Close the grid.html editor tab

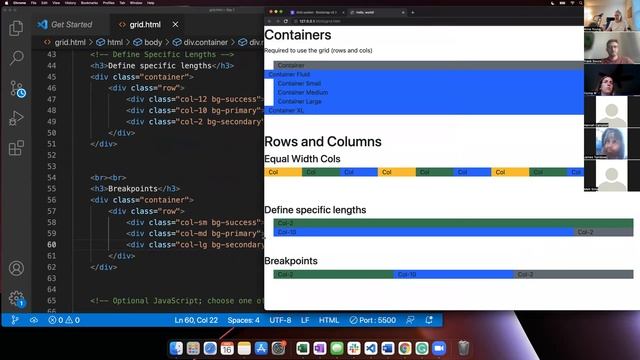click(x=175, y=24)
